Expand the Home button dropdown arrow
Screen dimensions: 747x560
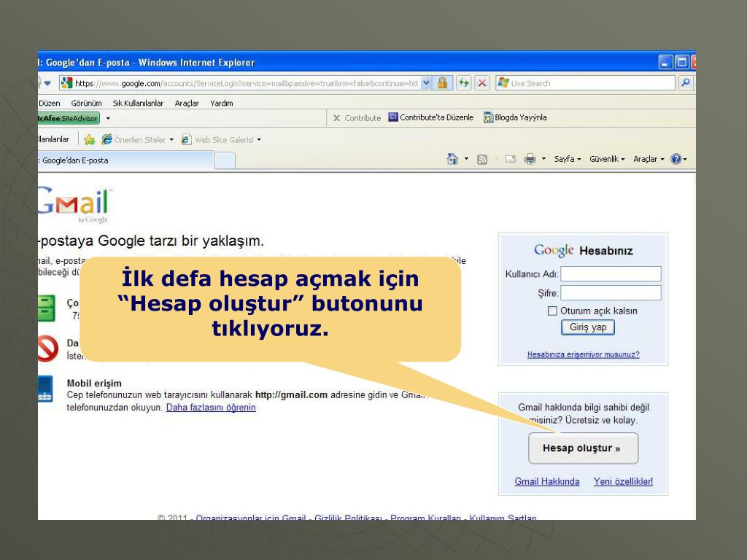[466, 158]
